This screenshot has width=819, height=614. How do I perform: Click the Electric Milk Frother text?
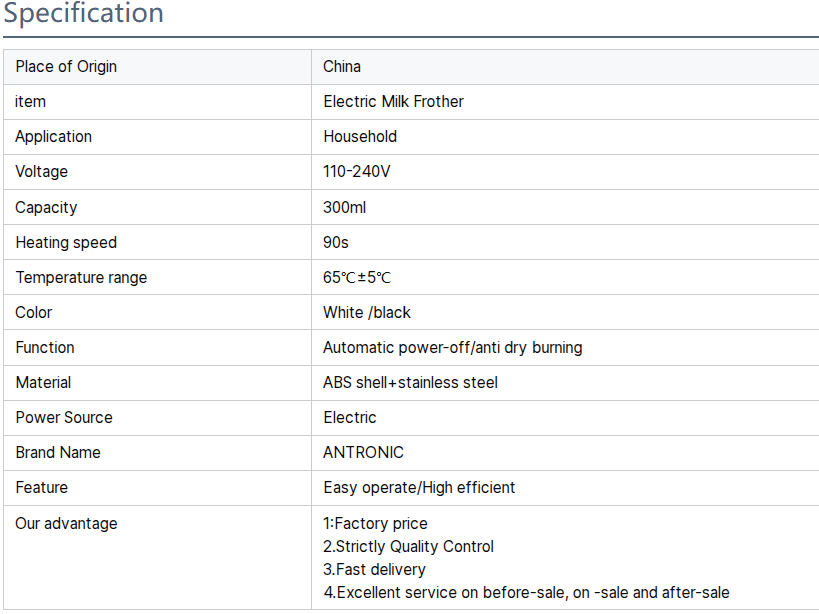pos(393,102)
